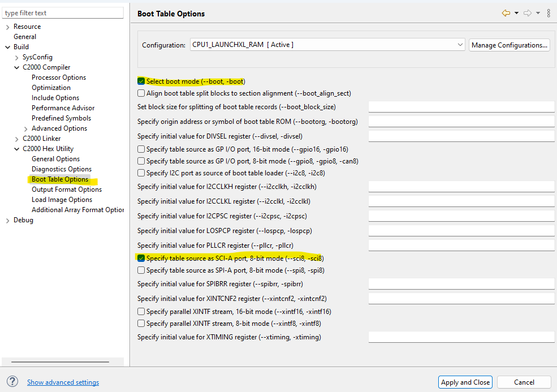The width and height of the screenshot is (557, 392).
Task: Open Show advanced settings link
Action: coord(63,382)
